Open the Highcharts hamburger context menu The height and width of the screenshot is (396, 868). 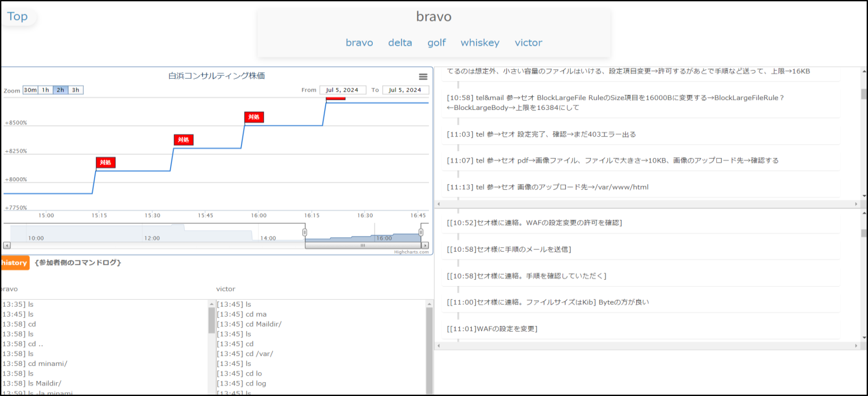click(x=423, y=77)
